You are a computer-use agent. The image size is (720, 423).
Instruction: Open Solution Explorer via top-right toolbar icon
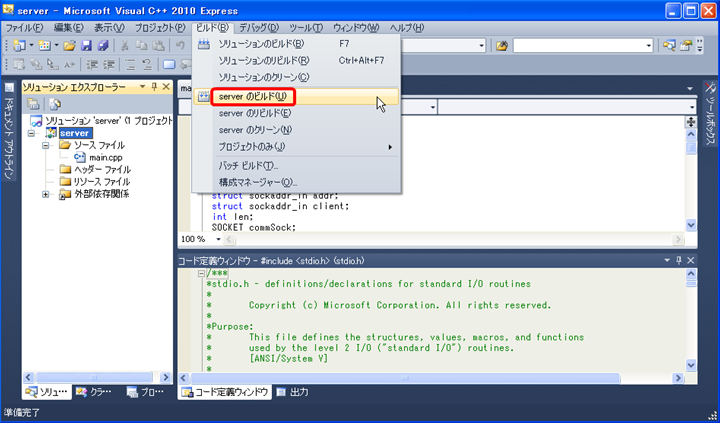pos(669,45)
